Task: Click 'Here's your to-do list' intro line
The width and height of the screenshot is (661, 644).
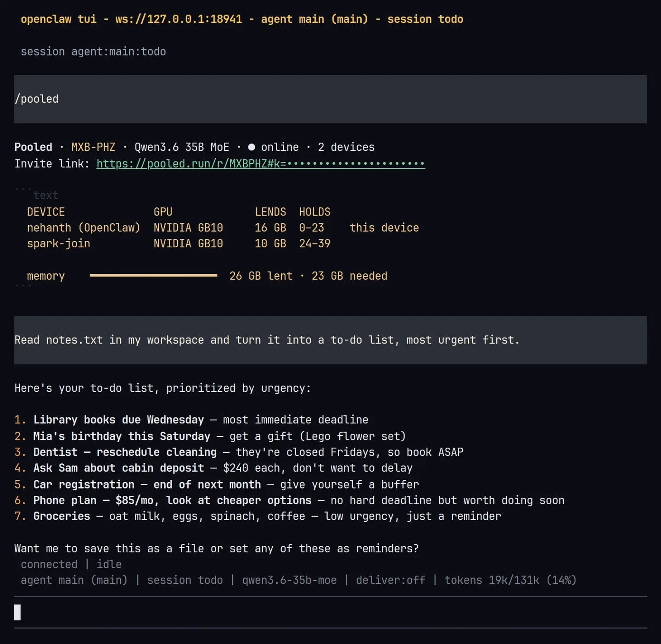Action: pyautogui.click(x=162, y=389)
